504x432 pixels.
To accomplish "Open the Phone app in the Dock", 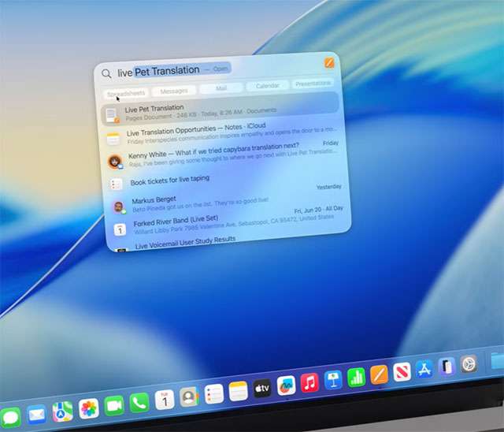I will [139, 402].
